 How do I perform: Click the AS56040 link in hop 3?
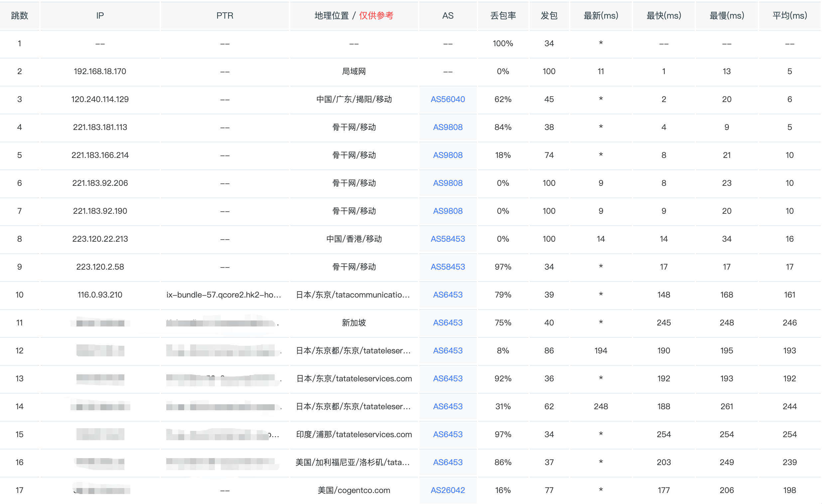[x=448, y=99]
